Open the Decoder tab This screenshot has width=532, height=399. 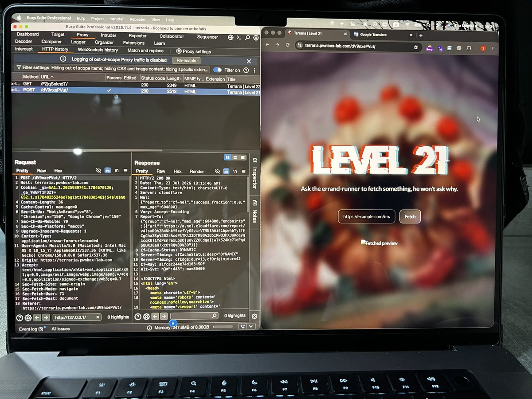tap(23, 42)
